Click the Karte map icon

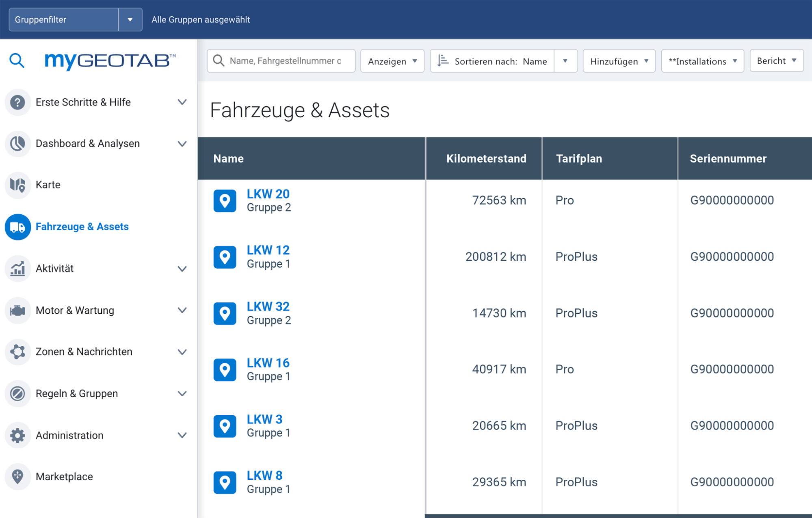point(17,185)
